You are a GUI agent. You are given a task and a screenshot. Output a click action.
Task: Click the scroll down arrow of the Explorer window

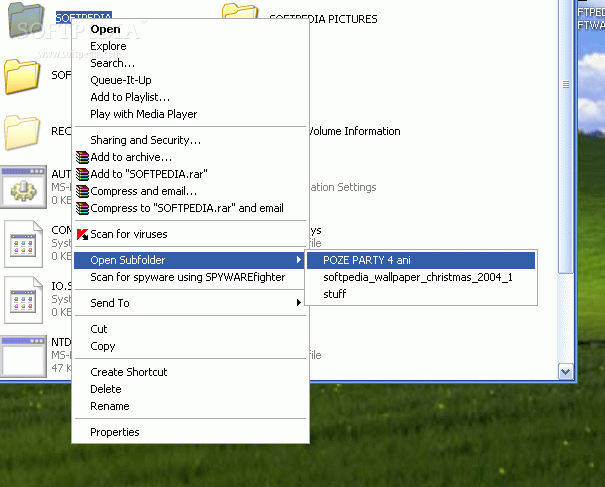(566, 372)
